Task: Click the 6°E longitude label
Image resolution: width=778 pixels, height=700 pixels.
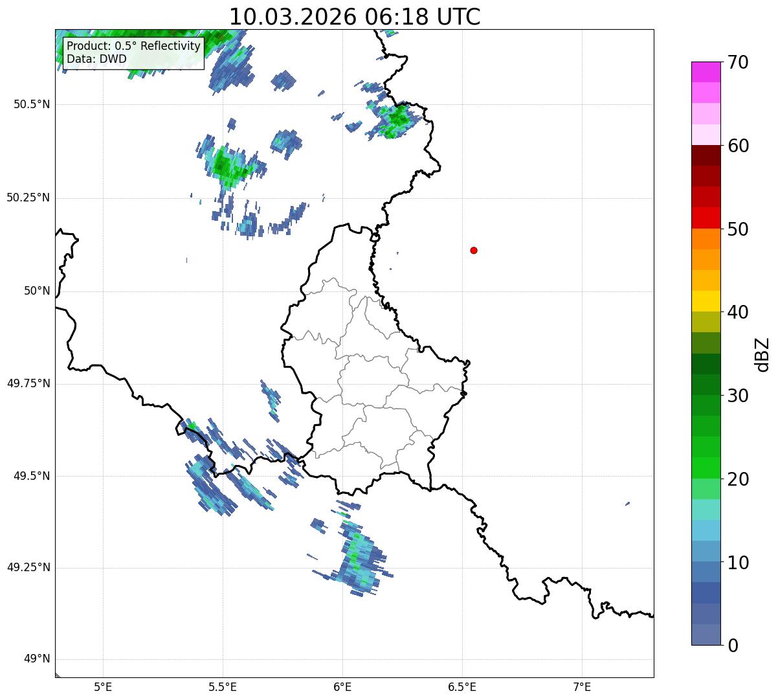Action: click(342, 687)
